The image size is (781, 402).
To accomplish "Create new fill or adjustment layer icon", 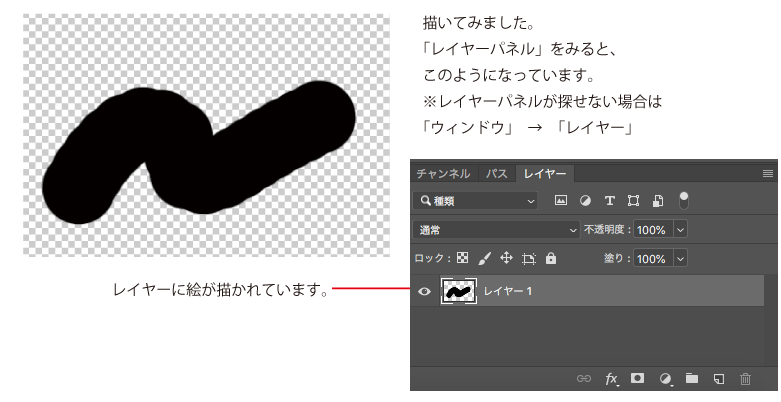I will tap(665, 379).
